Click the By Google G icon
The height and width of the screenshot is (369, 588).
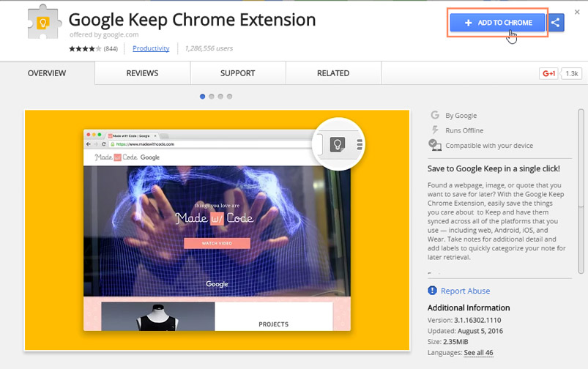[x=435, y=116]
